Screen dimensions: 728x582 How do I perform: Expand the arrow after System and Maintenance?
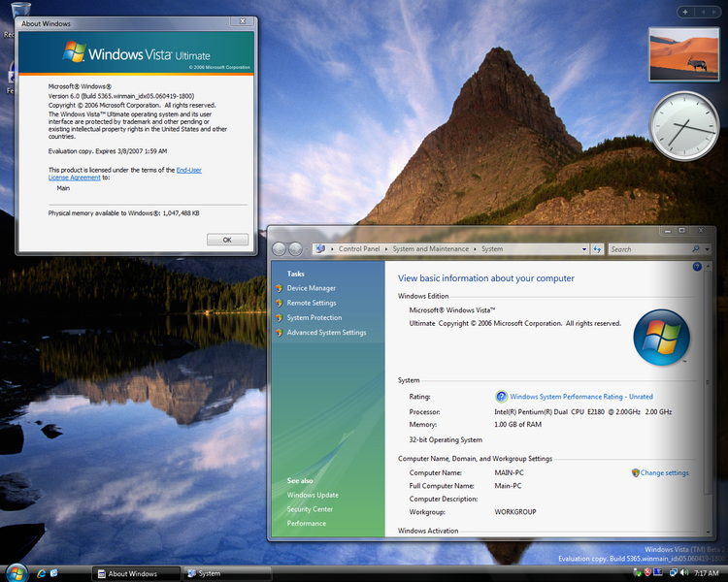475,249
